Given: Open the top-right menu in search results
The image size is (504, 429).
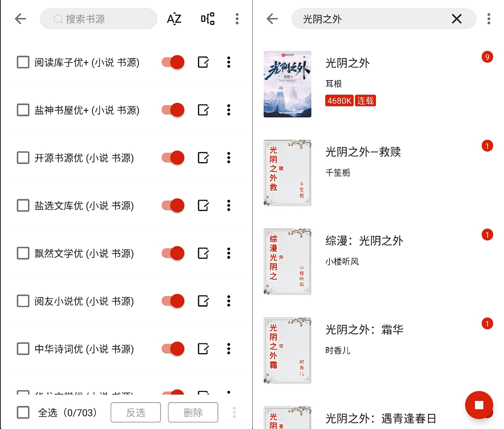Looking at the screenshot, I should pyautogui.click(x=489, y=19).
